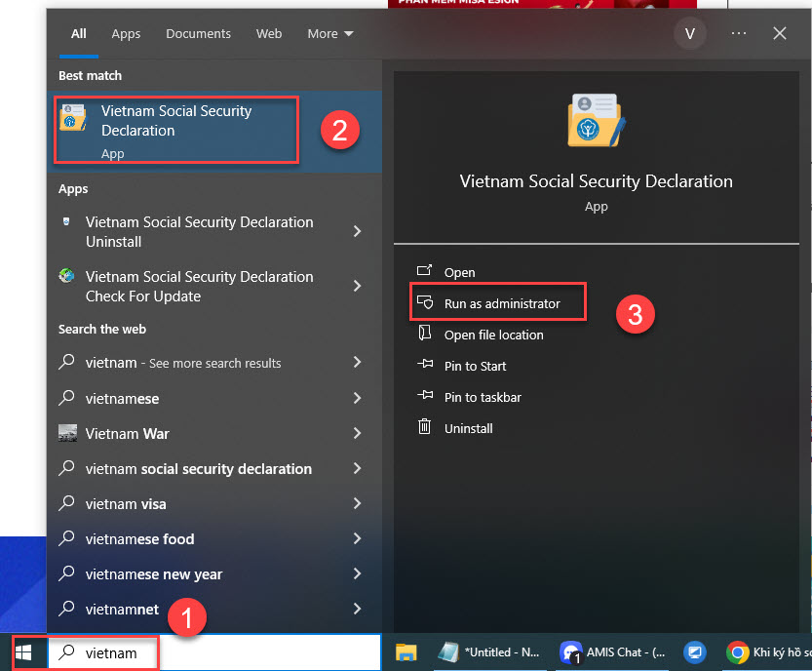Click the Windows Start button
The height and width of the screenshot is (671, 812).
coord(21,652)
